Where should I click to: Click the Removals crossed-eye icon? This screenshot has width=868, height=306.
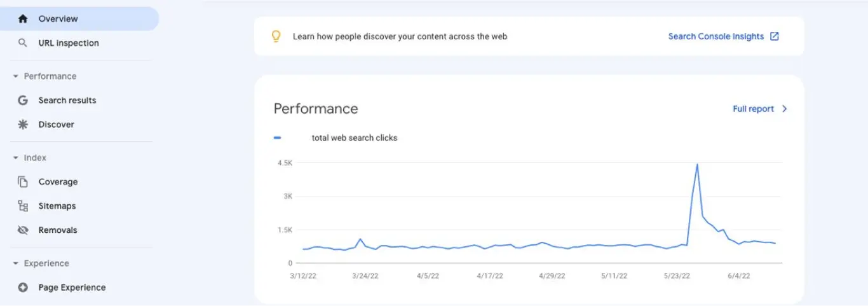point(23,230)
